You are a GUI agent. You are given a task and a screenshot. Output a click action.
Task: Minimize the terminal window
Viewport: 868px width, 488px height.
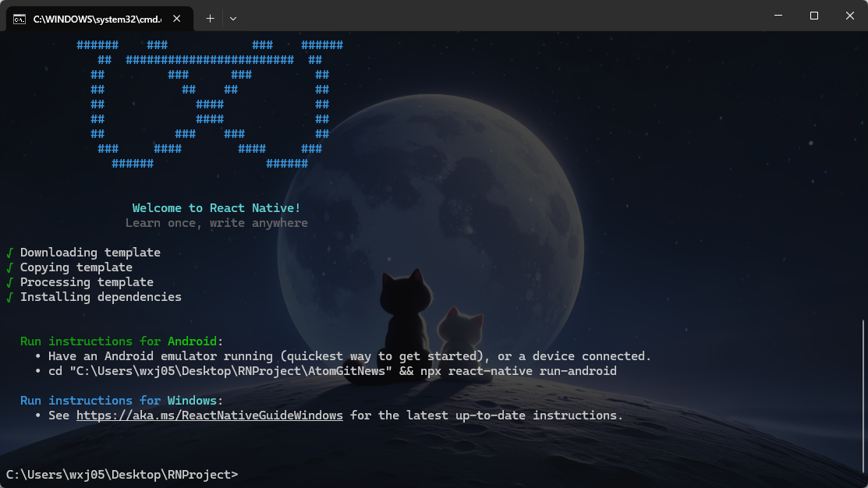(x=778, y=16)
